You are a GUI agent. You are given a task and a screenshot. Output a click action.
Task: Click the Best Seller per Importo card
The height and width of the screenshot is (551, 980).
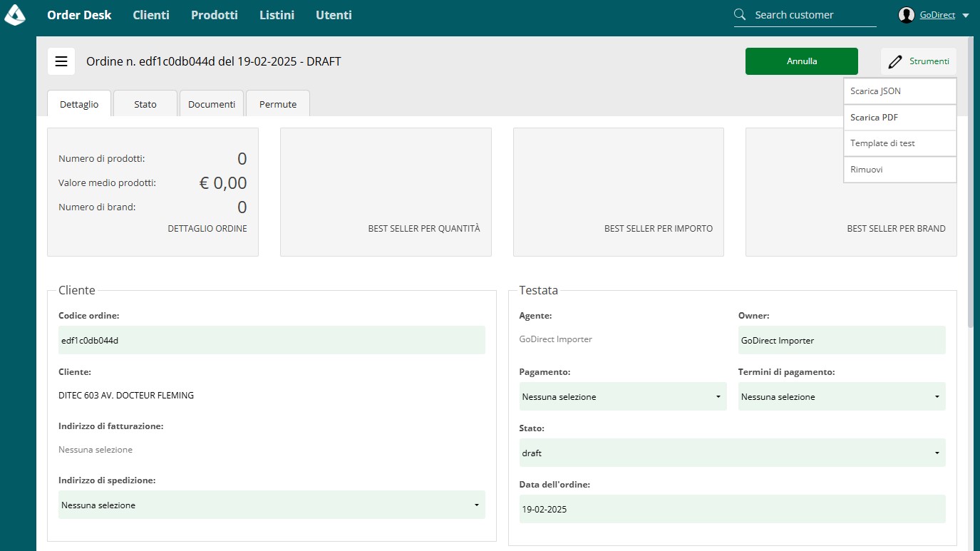click(619, 192)
